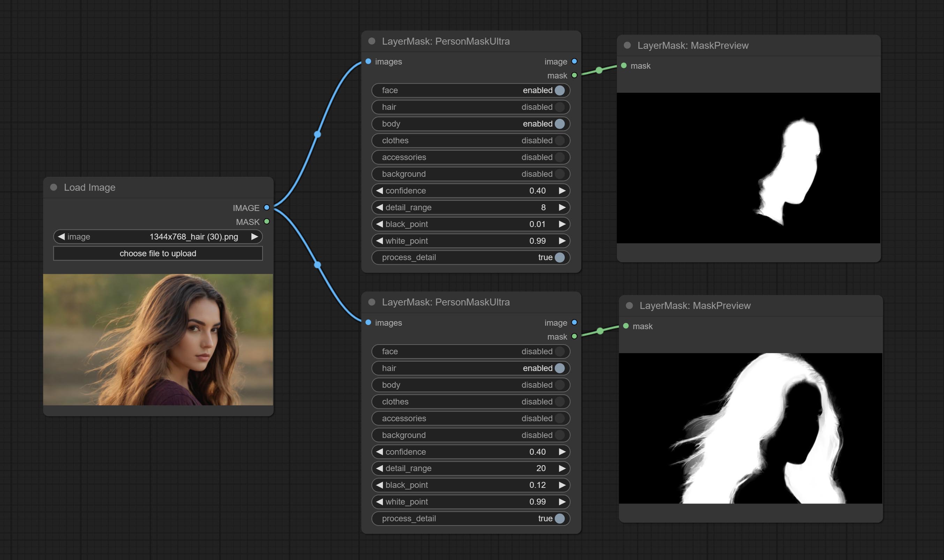Click mask output socket of upper PersonMaskUltra

(x=574, y=75)
